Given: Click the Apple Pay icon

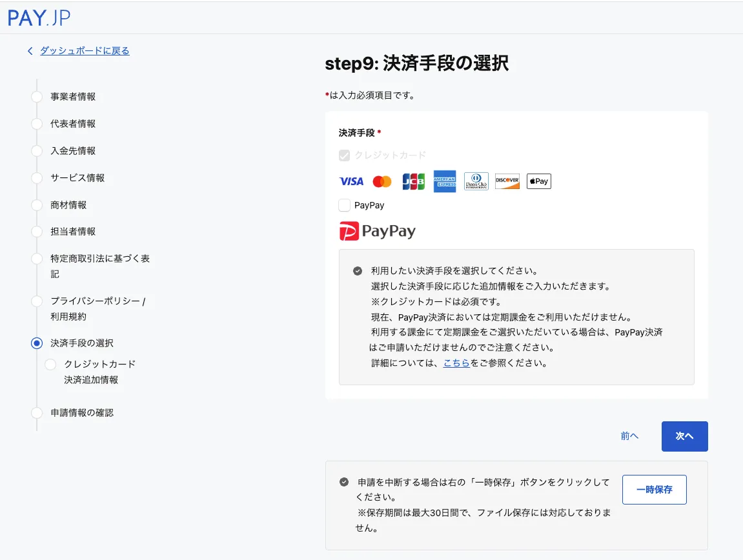Looking at the screenshot, I should pos(538,181).
